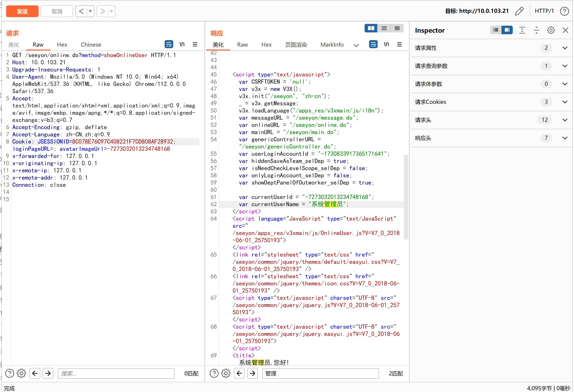Click the 取消 cancel button
This screenshot has height=392, width=574.
(57, 11)
